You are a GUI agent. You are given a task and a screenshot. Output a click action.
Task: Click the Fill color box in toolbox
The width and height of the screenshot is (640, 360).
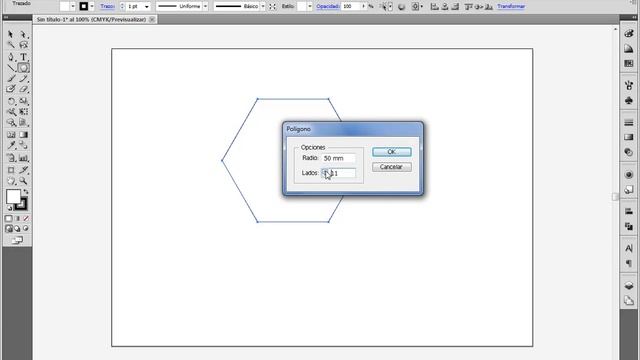click(12, 196)
